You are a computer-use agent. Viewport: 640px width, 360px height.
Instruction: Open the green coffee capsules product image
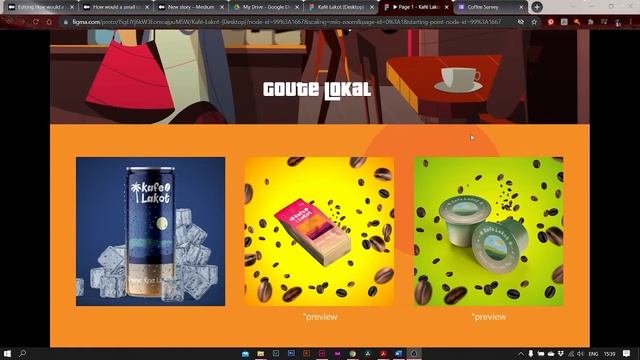coord(489,231)
